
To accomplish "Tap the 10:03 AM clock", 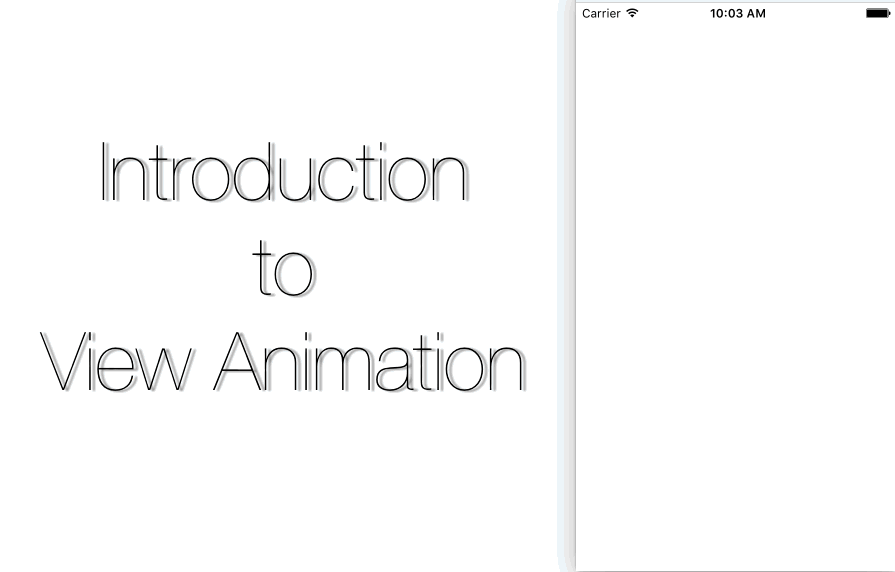I will 737,13.
